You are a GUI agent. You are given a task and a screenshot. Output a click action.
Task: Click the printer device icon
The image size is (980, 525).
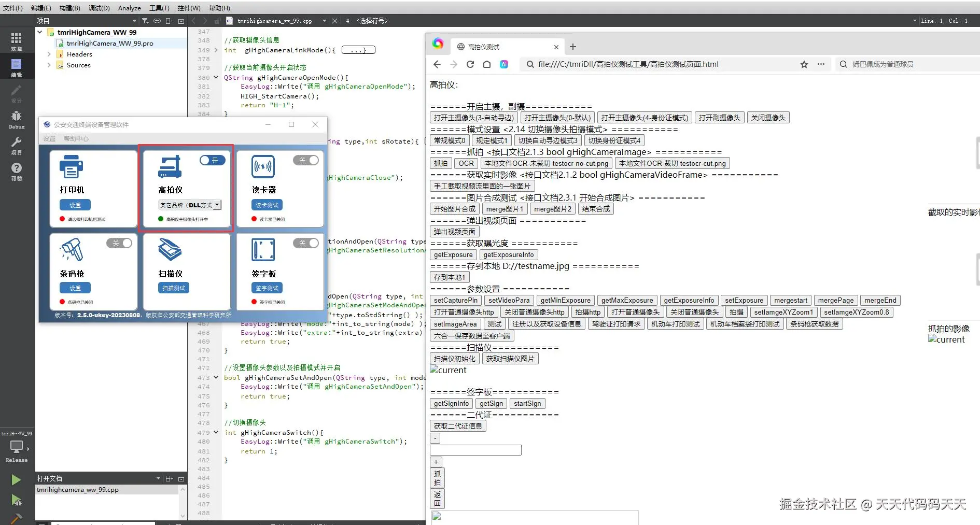click(x=71, y=167)
